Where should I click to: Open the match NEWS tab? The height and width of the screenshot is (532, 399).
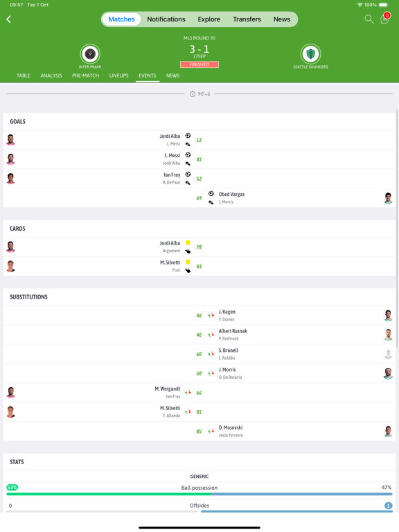pos(172,76)
